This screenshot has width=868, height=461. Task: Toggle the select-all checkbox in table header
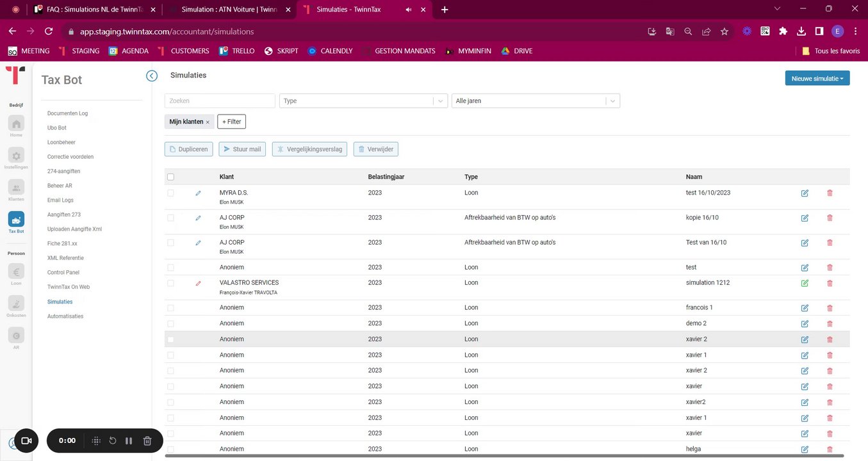(170, 177)
